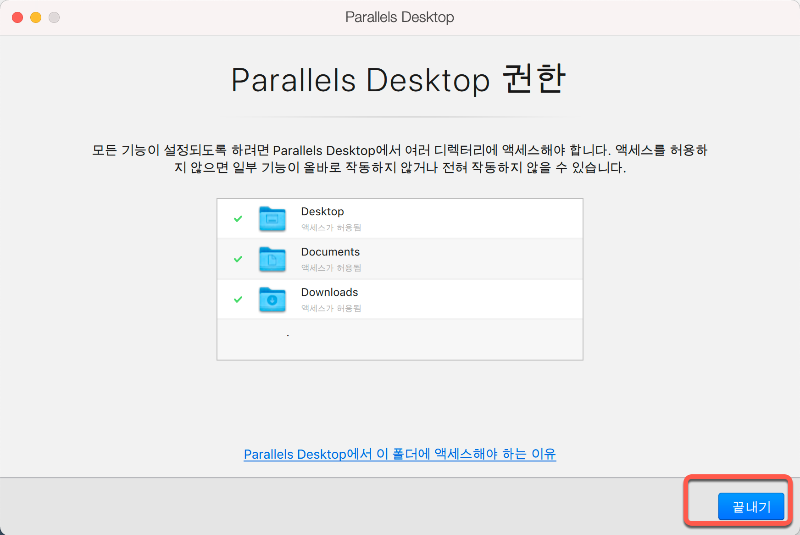This screenshot has width=800, height=535.
Task: Click the Parallels Desktop window title text
Action: click(x=399, y=17)
